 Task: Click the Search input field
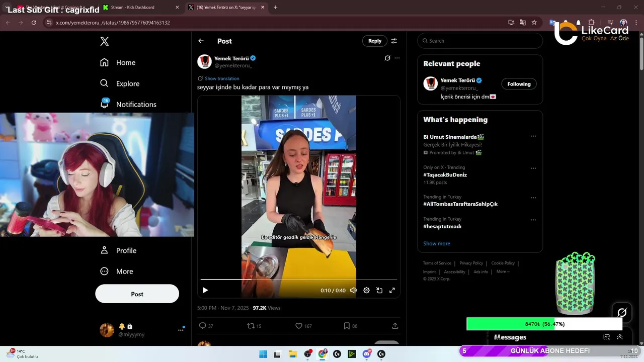[x=480, y=41]
